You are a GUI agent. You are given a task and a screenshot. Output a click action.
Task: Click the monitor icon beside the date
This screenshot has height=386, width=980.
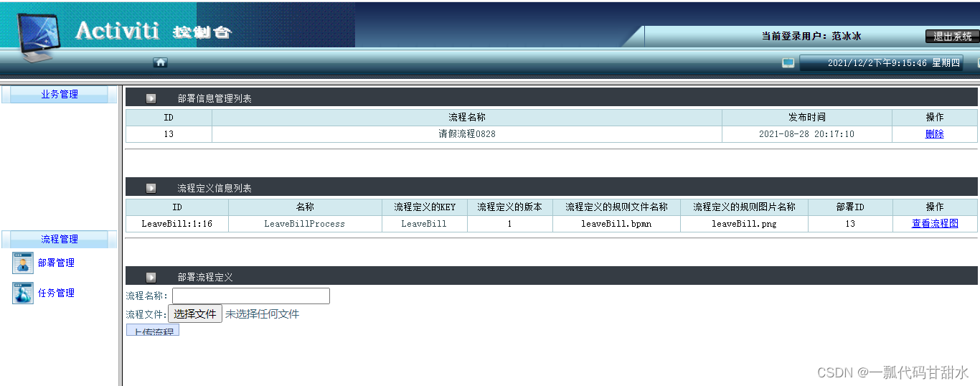788,63
